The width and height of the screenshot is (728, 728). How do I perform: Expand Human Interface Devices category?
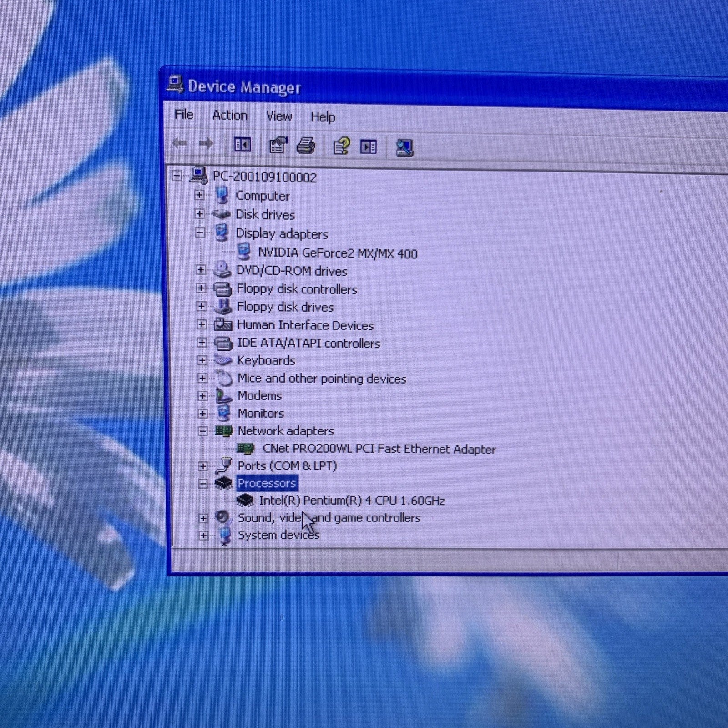pos(202,324)
